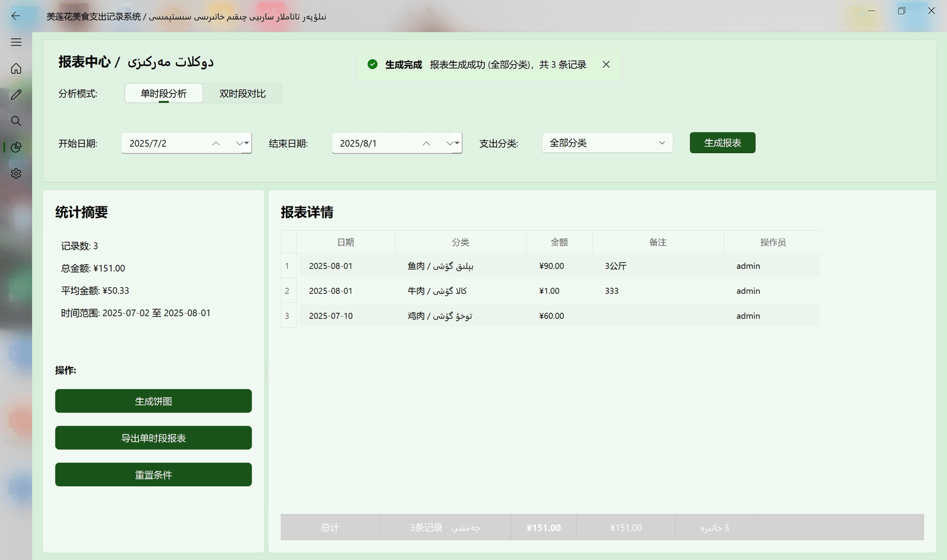Open the hamburger navigation menu
This screenshot has width=947, height=560.
16,42
